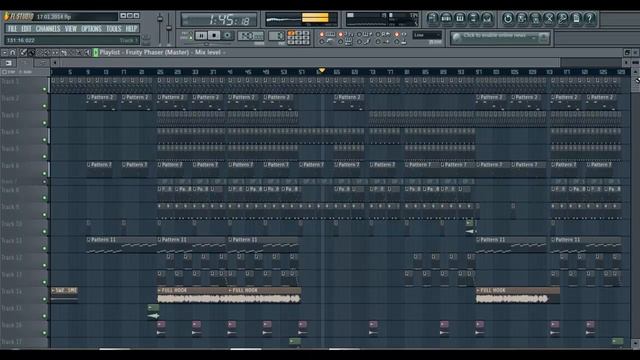Click the first FULL HOOK audio clip
The height and width of the screenshot is (360, 640).
click(x=193, y=295)
